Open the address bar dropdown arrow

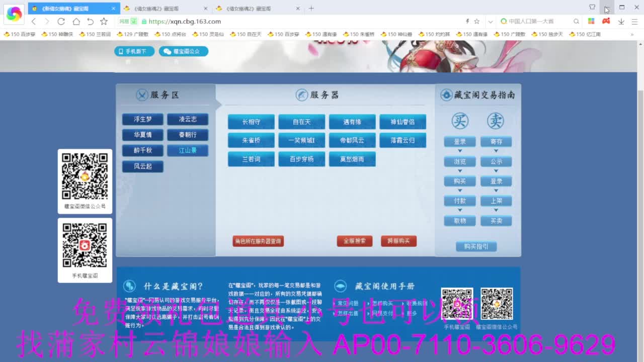[490, 22]
